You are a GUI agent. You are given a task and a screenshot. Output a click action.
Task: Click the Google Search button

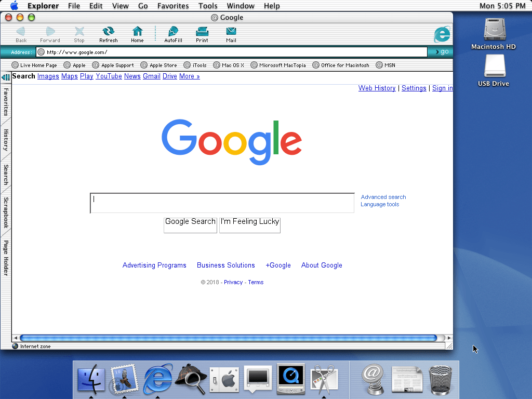190,225
